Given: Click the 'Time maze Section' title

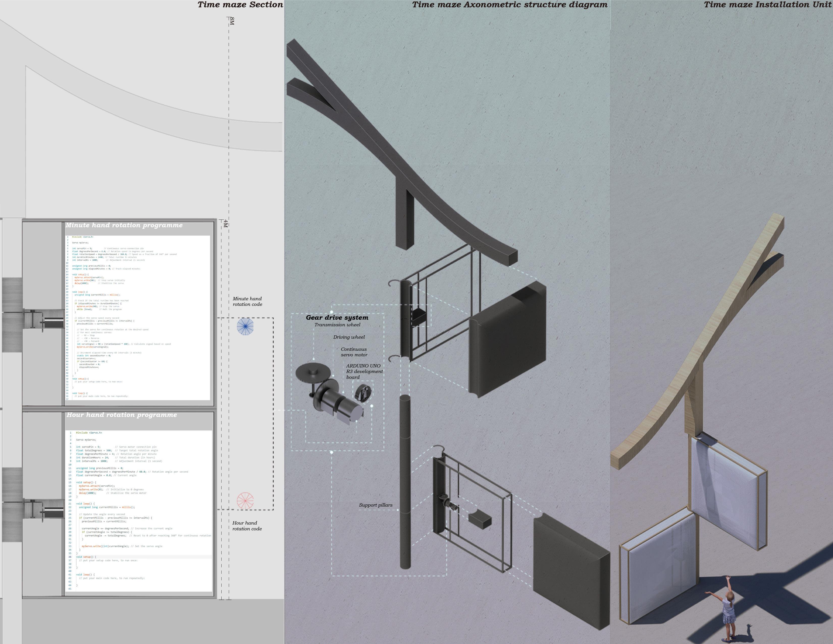Looking at the screenshot, I should (240, 5).
